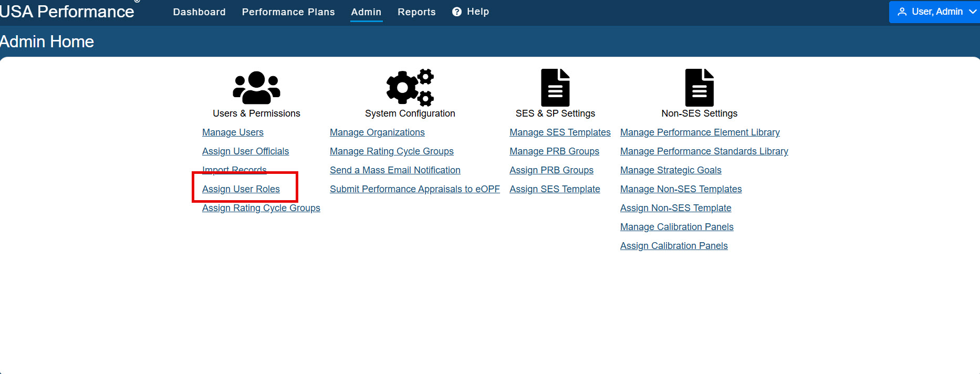Click the SES & SP Settings document icon
The image size is (980, 374).
point(555,87)
